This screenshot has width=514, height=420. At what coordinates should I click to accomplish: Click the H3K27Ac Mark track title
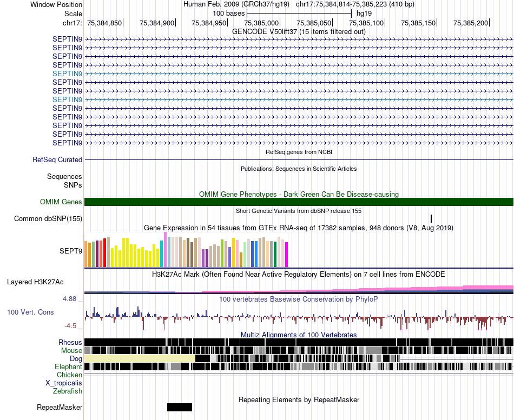tap(299, 274)
